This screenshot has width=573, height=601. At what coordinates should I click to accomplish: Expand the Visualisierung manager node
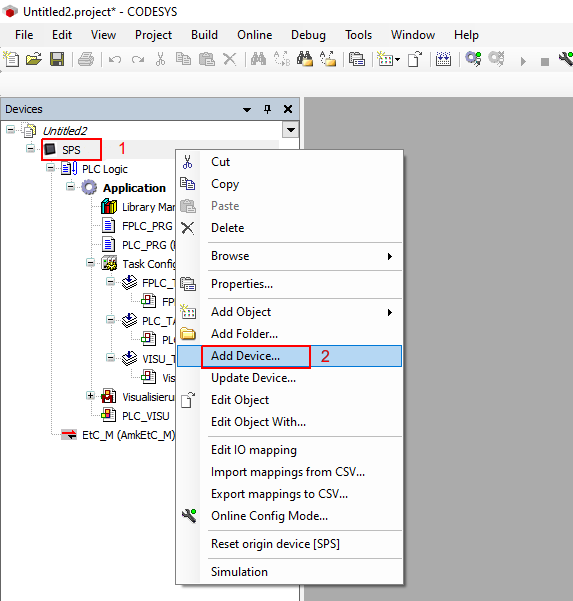coord(90,396)
